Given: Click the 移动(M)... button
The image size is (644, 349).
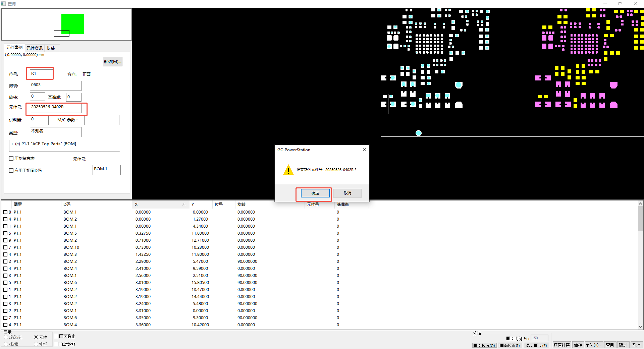Looking at the screenshot, I should point(112,62).
